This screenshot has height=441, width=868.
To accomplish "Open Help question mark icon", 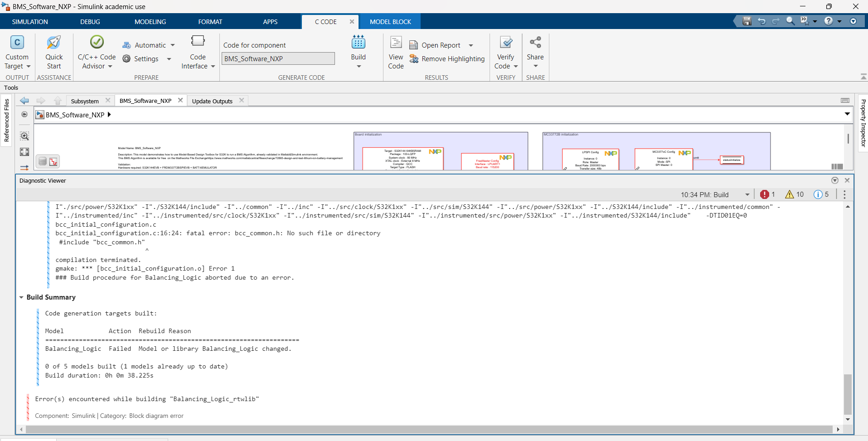I will pos(829,21).
